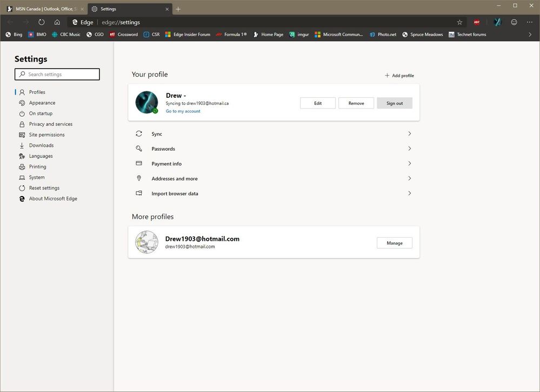The height and width of the screenshot is (392, 540).
Task: Open Languages settings
Action: click(36, 156)
